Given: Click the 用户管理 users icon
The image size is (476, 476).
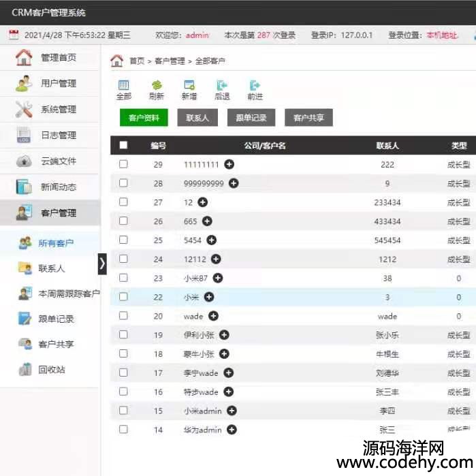Looking at the screenshot, I should pos(24,83).
